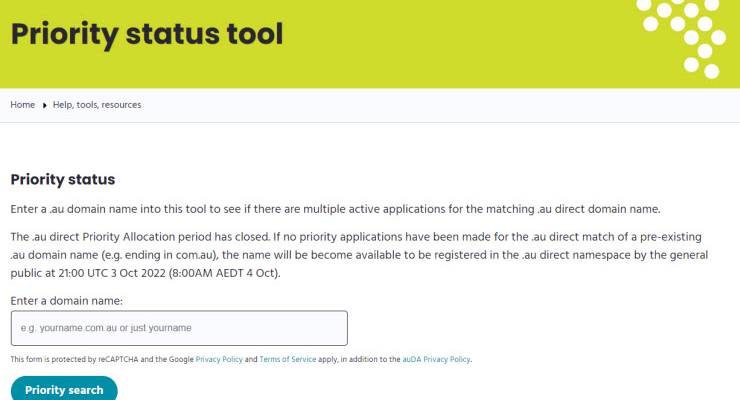Click the breadcrumb arrow separator icon

(x=44, y=105)
